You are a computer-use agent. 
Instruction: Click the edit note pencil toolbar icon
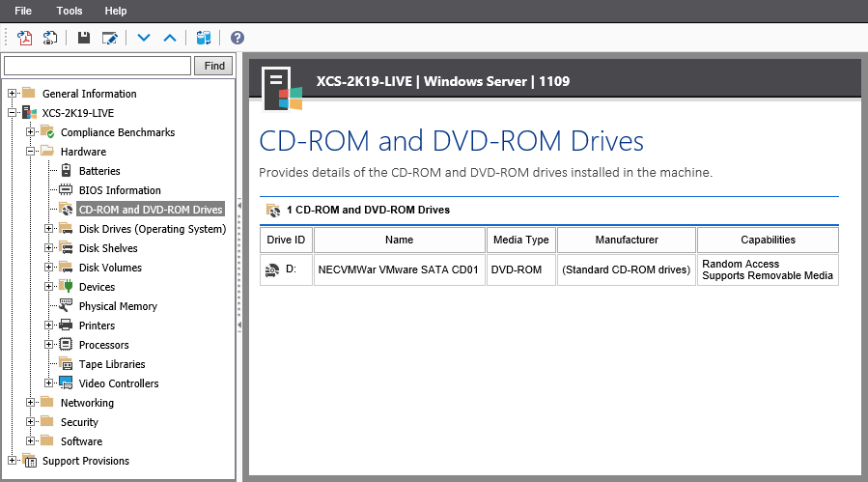point(110,38)
